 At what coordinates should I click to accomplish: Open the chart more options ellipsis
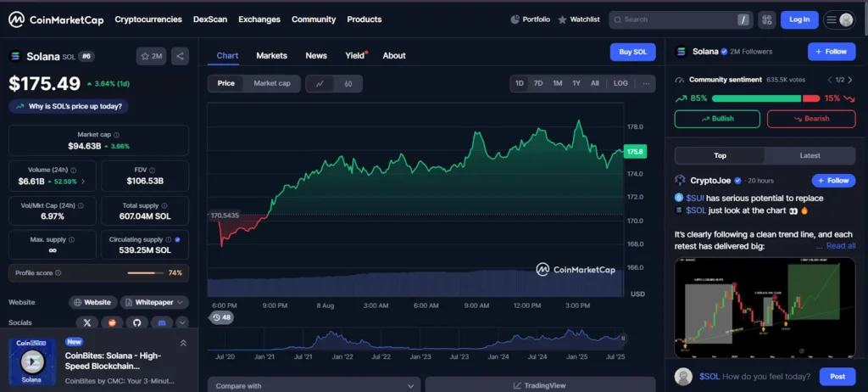[646, 83]
